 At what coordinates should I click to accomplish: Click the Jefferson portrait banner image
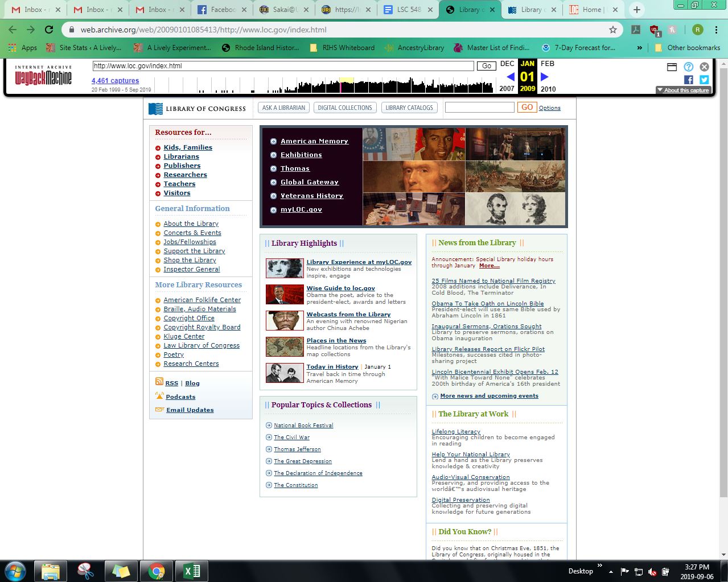pos(414,176)
